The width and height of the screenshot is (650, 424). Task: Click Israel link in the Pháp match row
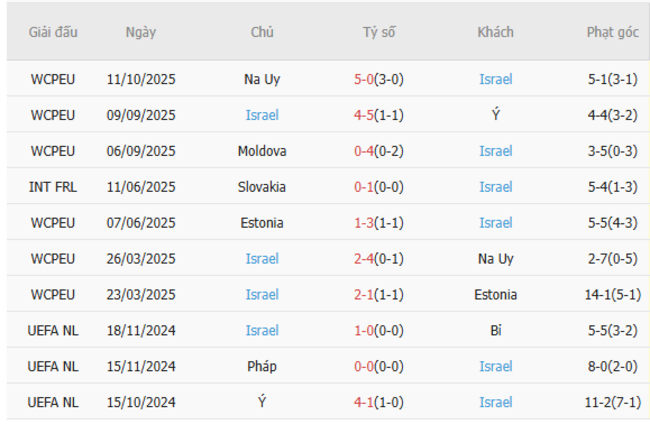(495, 367)
